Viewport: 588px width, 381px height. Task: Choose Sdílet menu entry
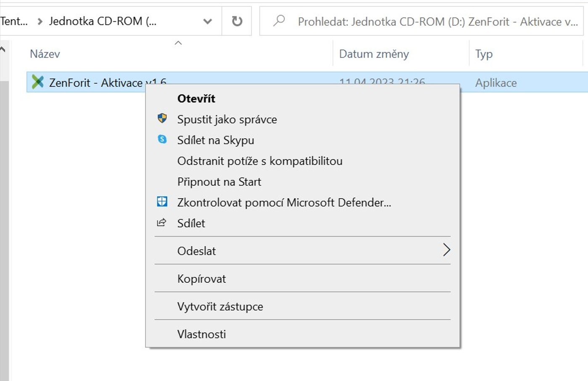click(303, 223)
